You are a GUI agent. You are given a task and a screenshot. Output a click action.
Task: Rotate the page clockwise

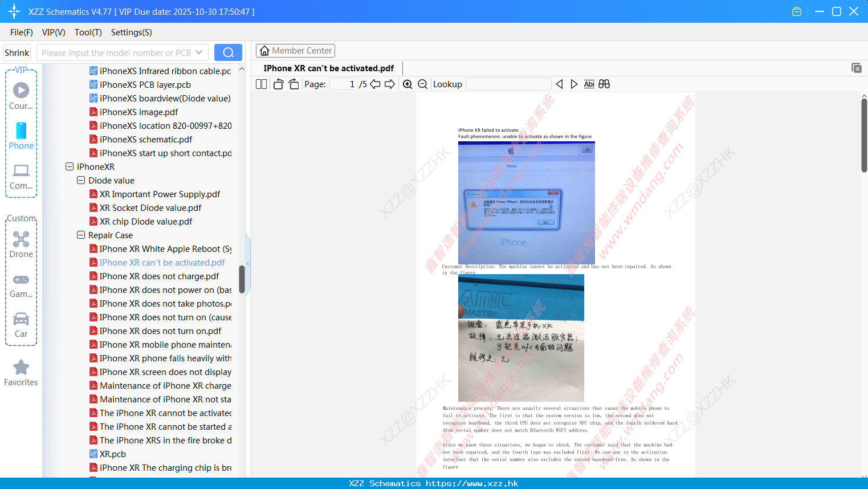294,84
